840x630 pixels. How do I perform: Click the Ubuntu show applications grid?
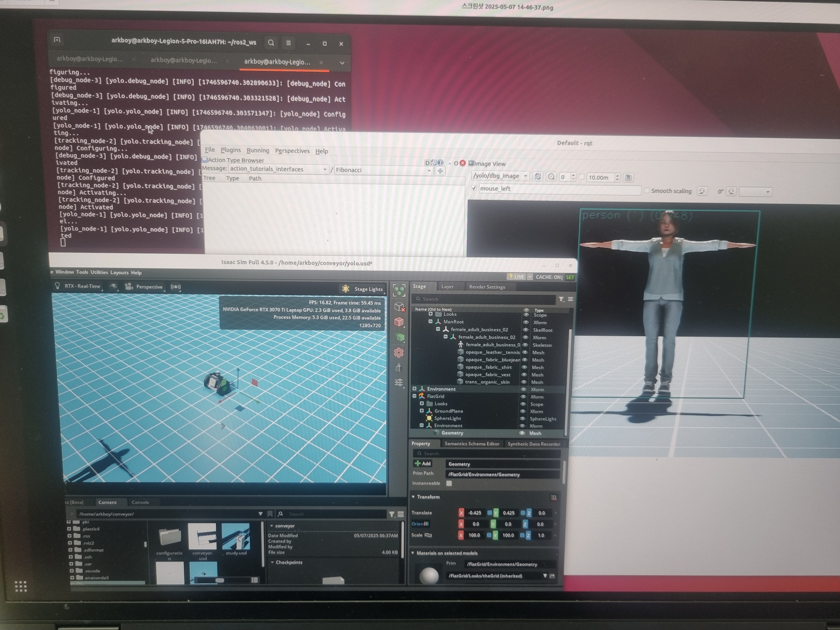click(20, 586)
